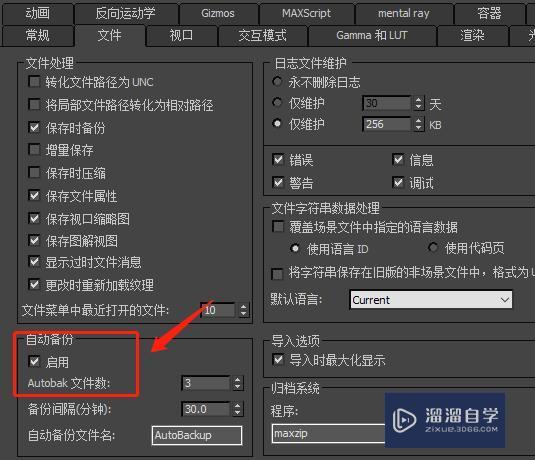Switch to the MAXScript tab
This screenshot has height=460, width=535.
tap(306, 14)
